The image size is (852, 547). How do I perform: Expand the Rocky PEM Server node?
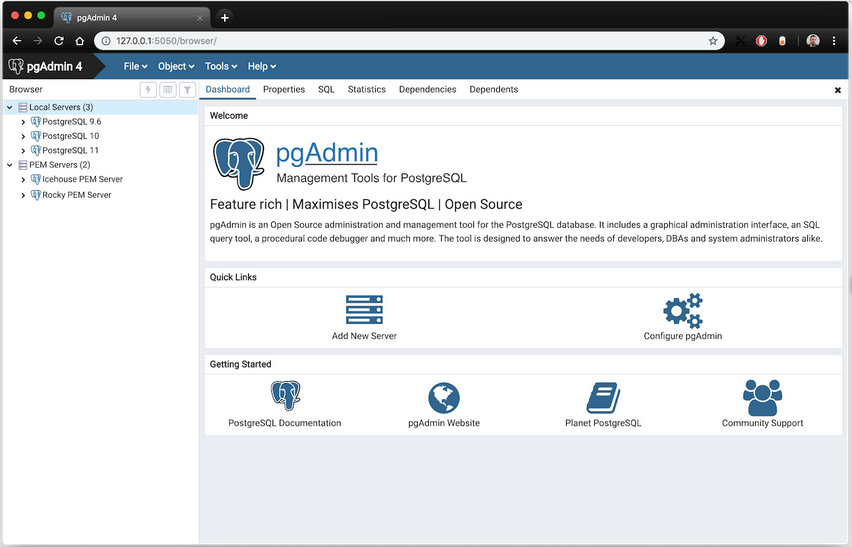click(x=23, y=195)
